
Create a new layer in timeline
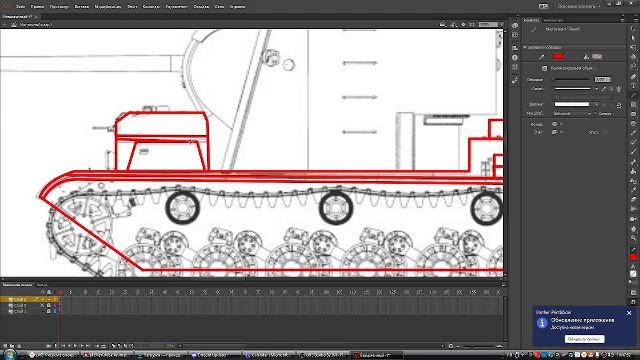click(x=5, y=346)
